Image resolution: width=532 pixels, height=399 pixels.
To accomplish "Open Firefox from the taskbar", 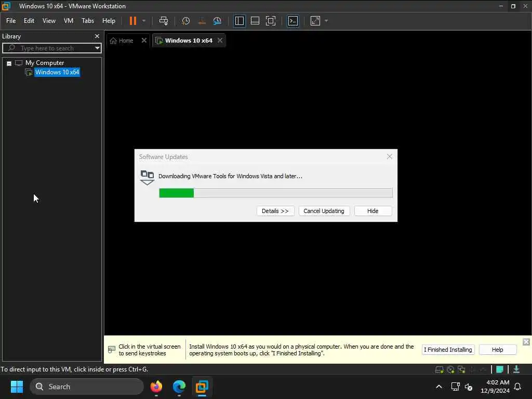I will click(x=156, y=387).
